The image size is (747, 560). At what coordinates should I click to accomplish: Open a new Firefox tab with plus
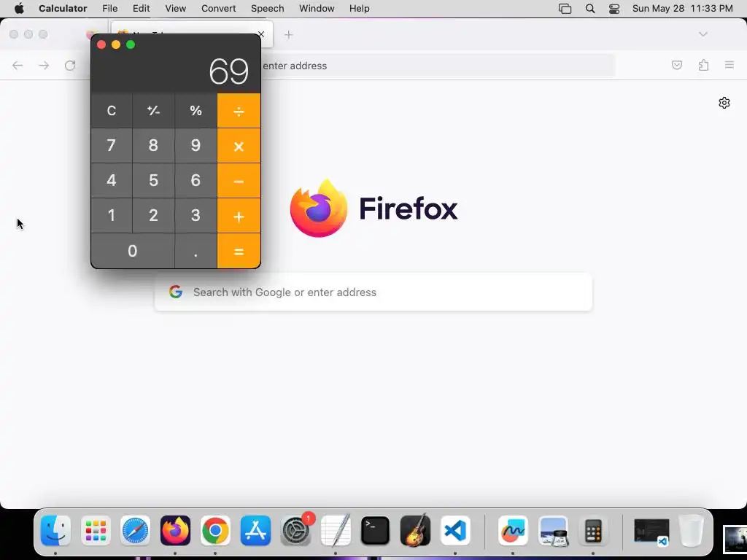click(x=289, y=35)
